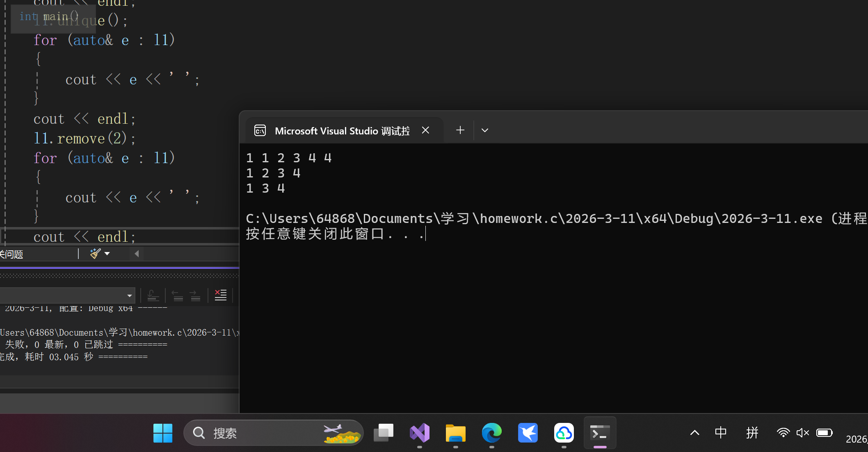Screen dimensions: 868x452
Task: Expand the output source combo box
Action: pyautogui.click(x=129, y=295)
